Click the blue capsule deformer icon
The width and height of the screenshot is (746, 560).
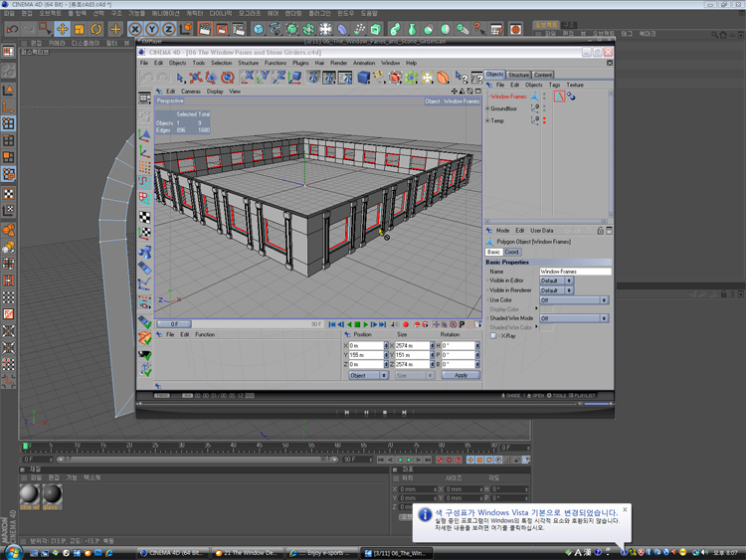click(342, 29)
